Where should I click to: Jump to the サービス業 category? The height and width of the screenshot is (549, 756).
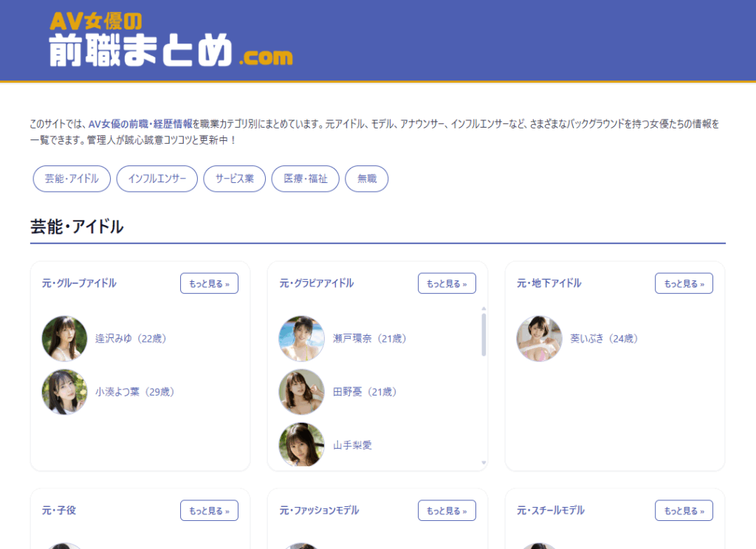pyautogui.click(x=234, y=179)
